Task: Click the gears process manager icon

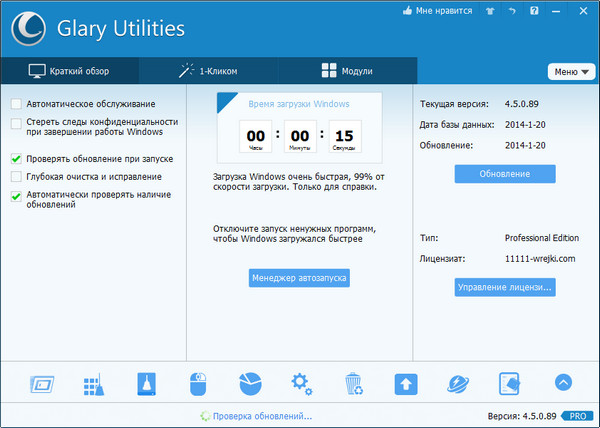Action: point(301,382)
